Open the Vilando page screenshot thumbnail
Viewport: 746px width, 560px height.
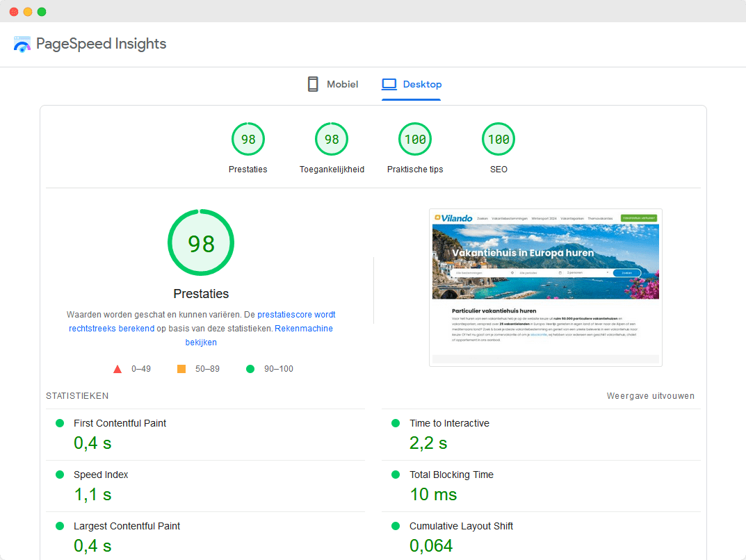(546, 288)
